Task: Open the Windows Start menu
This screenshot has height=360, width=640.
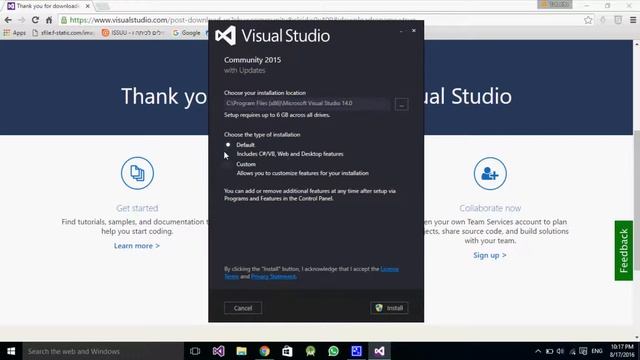Action: pyautogui.click(x=11, y=351)
